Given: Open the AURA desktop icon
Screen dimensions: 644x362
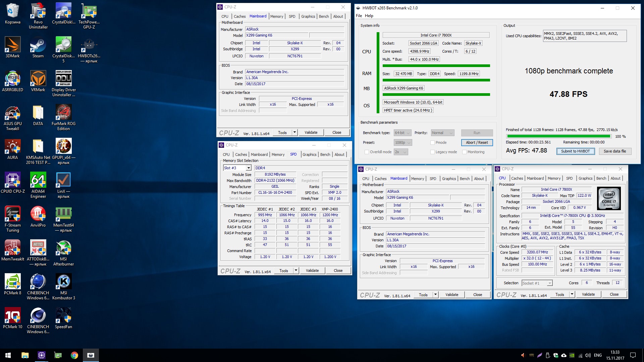Looking at the screenshot, I should coord(12,149).
